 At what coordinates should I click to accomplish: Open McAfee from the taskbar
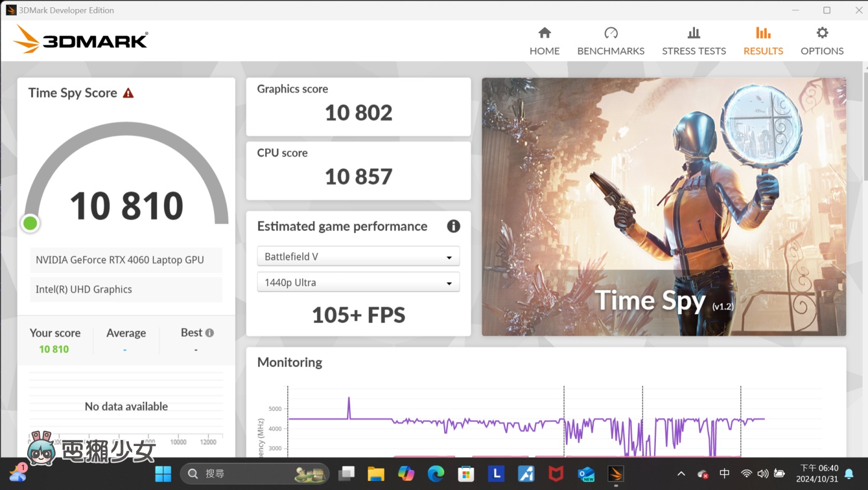click(556, 474)
